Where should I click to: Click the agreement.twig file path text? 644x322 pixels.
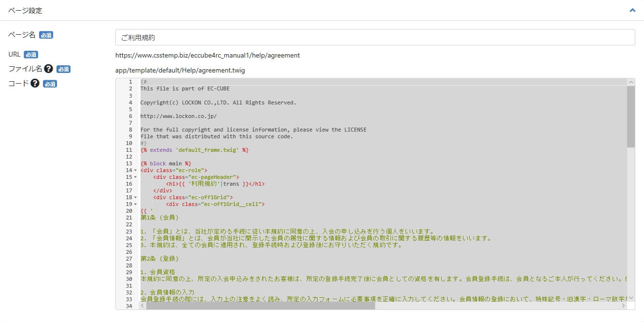point(180,71)
